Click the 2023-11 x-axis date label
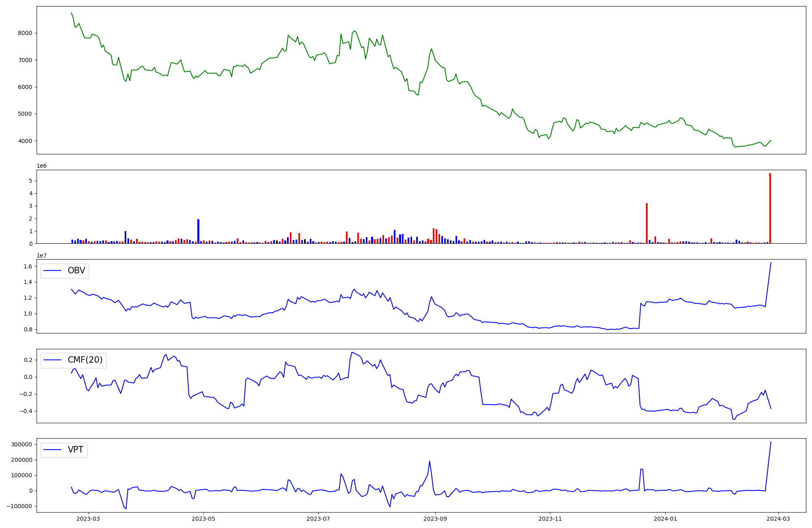This screenshot has width=812, height=528. (x=550, y=519)
